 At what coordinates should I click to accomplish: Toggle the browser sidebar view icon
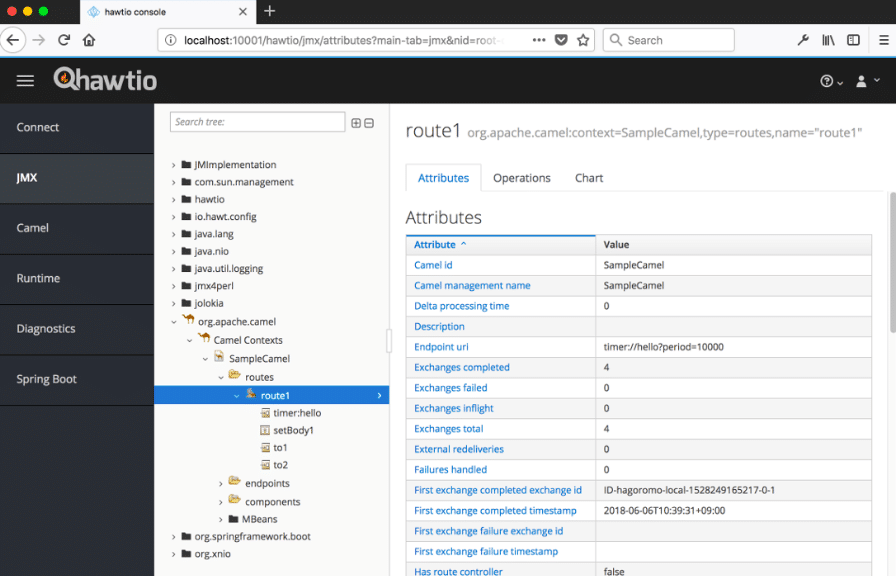[853, 40]
